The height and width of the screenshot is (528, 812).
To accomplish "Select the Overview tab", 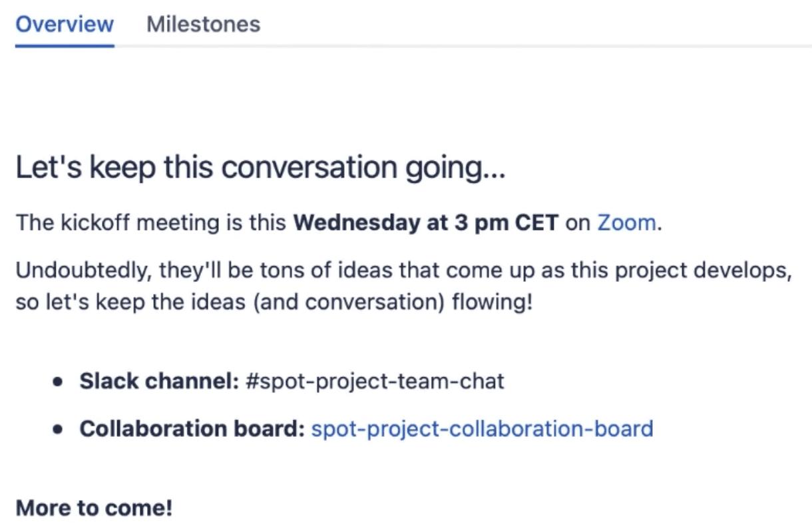I will coord(65,25).
